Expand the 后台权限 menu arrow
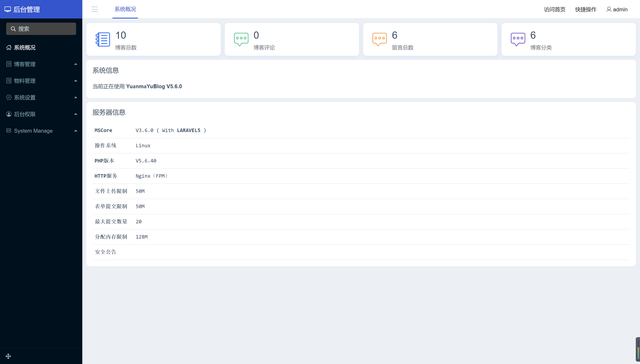 click(x=75, y=114)
